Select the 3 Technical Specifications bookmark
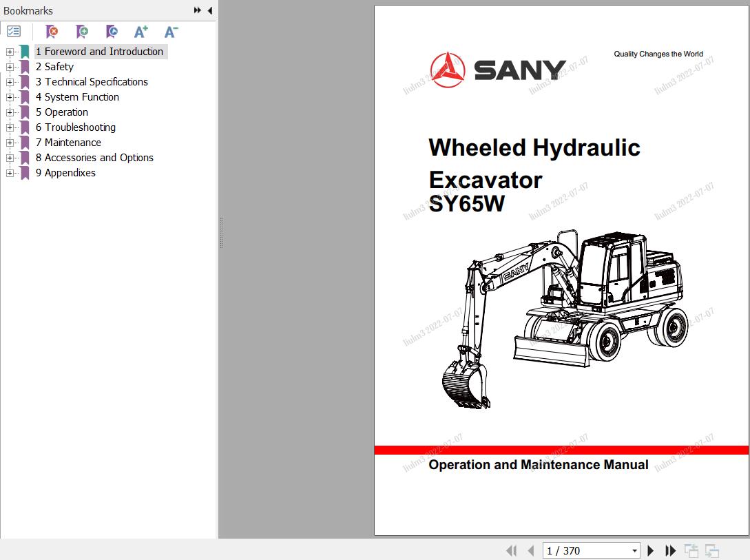The width and height of the screenshot is (750, 560). click(x=92, y=81)
